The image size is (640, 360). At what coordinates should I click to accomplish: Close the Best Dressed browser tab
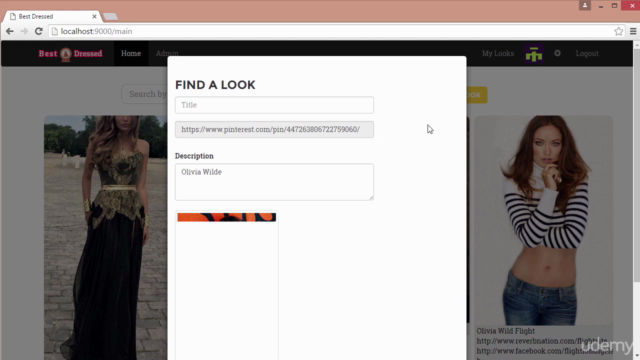[x=94, y=16]
